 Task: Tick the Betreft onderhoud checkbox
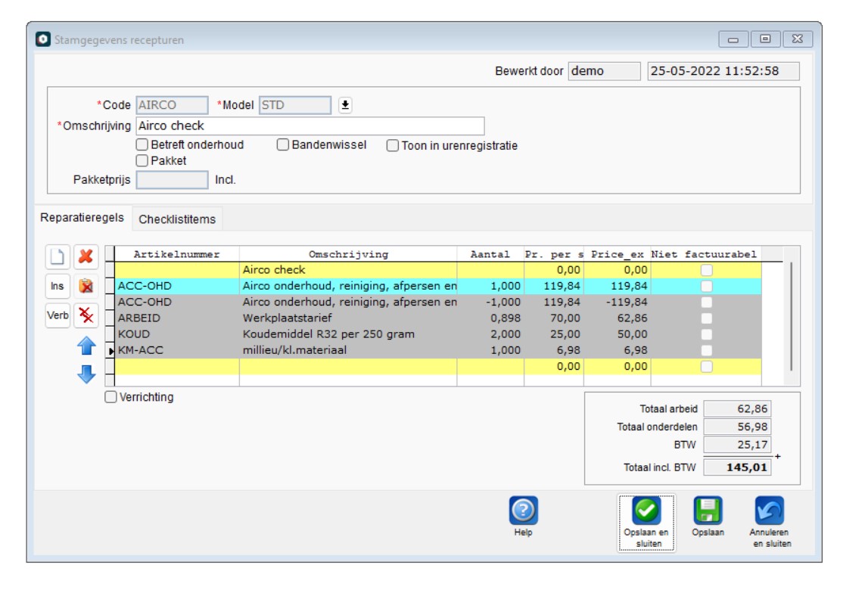click(x=142, y=145)
